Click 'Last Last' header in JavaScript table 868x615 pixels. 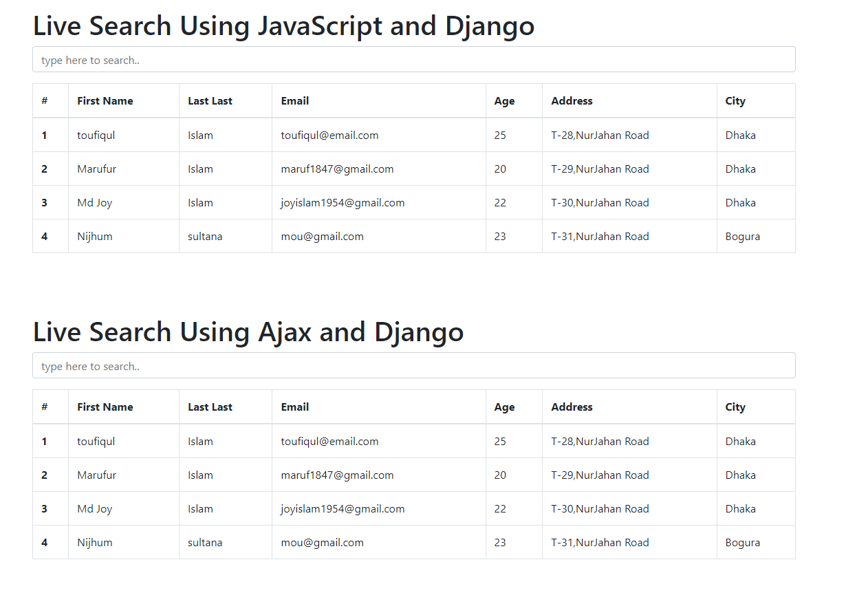click(210, 100)
